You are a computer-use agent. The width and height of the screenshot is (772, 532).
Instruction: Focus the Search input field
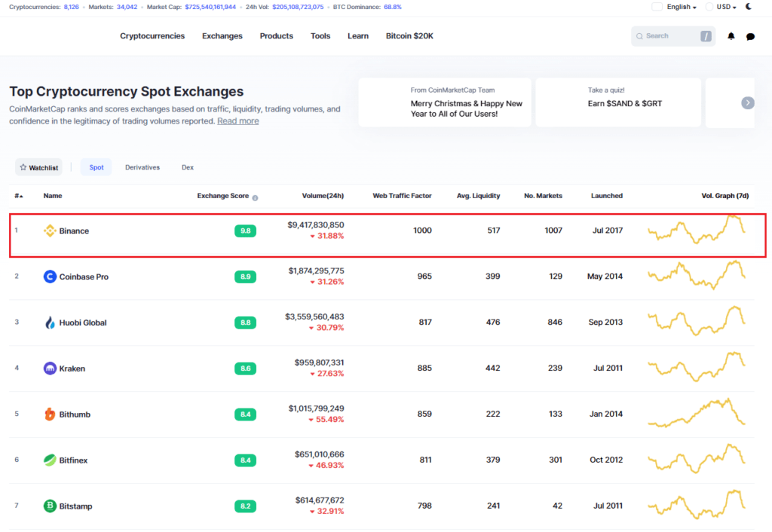tap(673, 36)
